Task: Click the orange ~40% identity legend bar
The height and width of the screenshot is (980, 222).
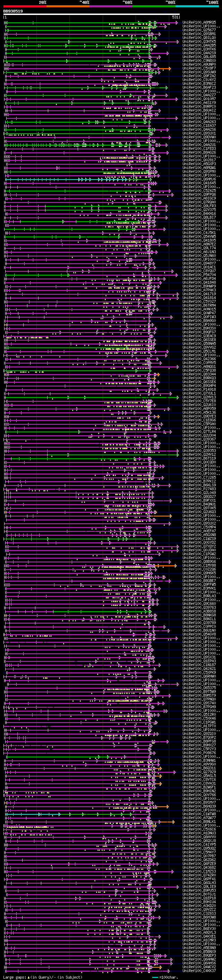Action: pos(68,6)
